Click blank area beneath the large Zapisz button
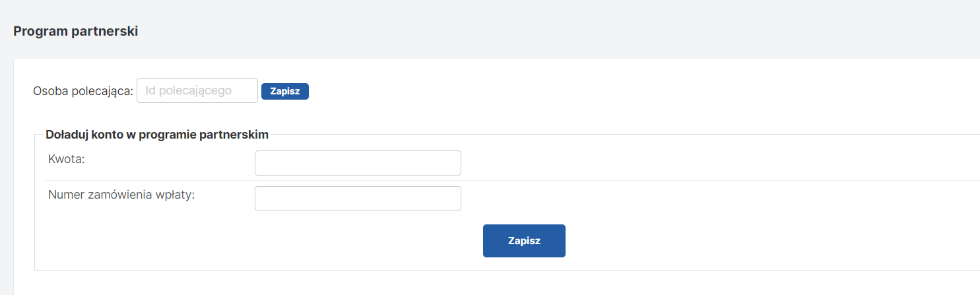This screenshot has width=980, height=295. 524,263
